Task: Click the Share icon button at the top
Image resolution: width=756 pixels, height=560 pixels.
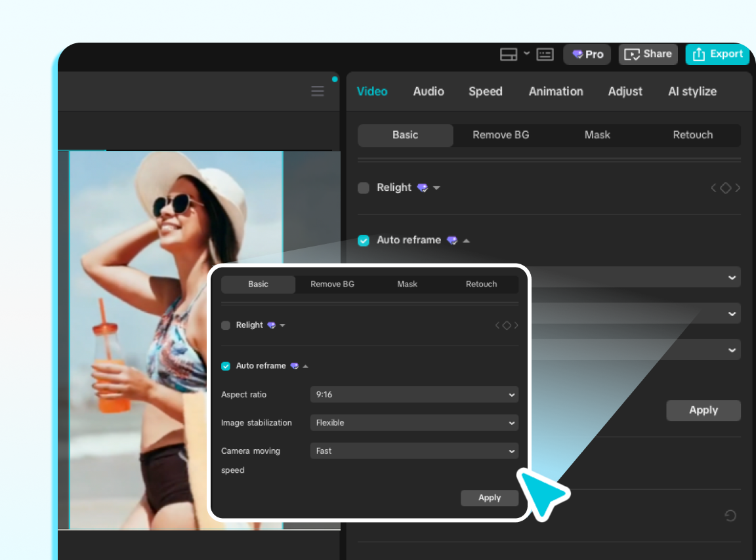Action: 648,54
